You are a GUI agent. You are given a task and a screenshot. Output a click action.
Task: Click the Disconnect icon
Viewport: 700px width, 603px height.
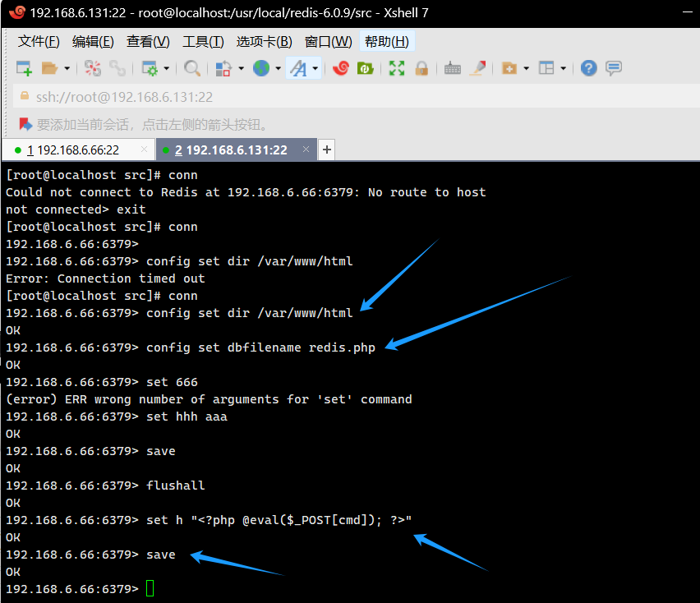tap(93, 68)
